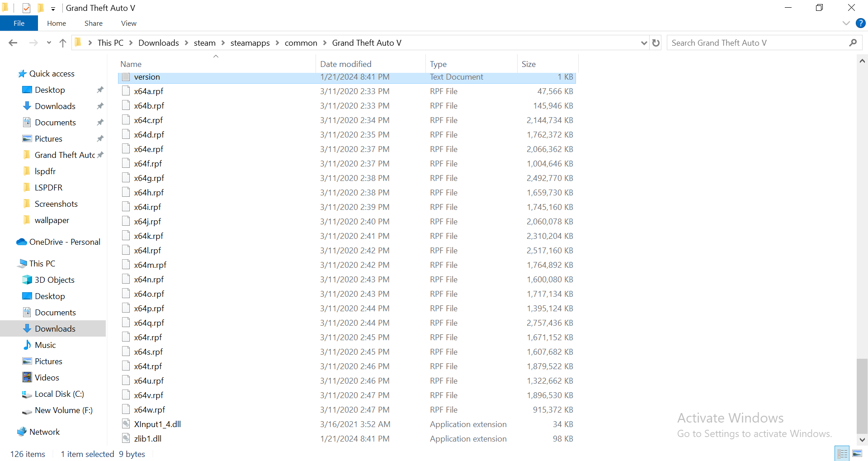This screenshot has width=868, height=461.
Task: Expand the chevron after common breadcrumb
Action: tap(325, 43)
